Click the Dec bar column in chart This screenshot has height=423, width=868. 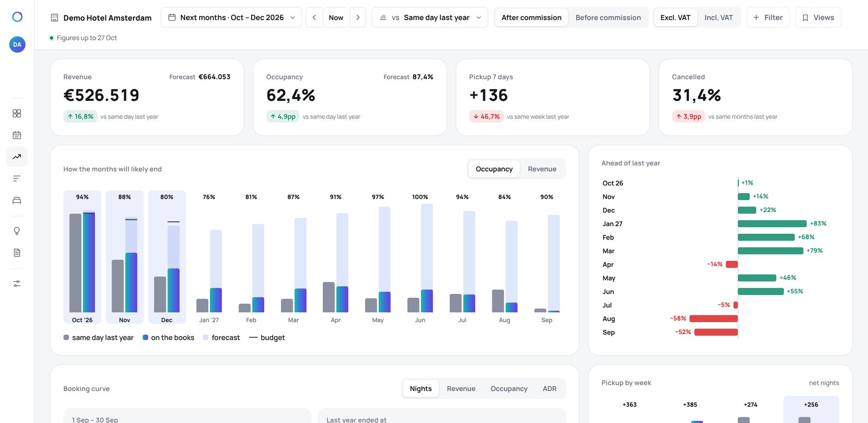(167, 257)
